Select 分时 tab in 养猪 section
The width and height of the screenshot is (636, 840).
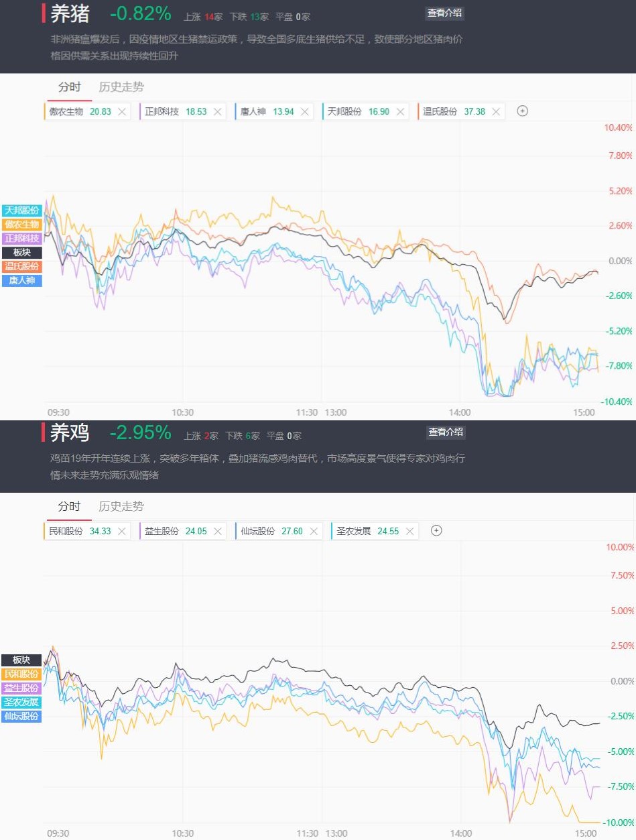tap(69, 87)
